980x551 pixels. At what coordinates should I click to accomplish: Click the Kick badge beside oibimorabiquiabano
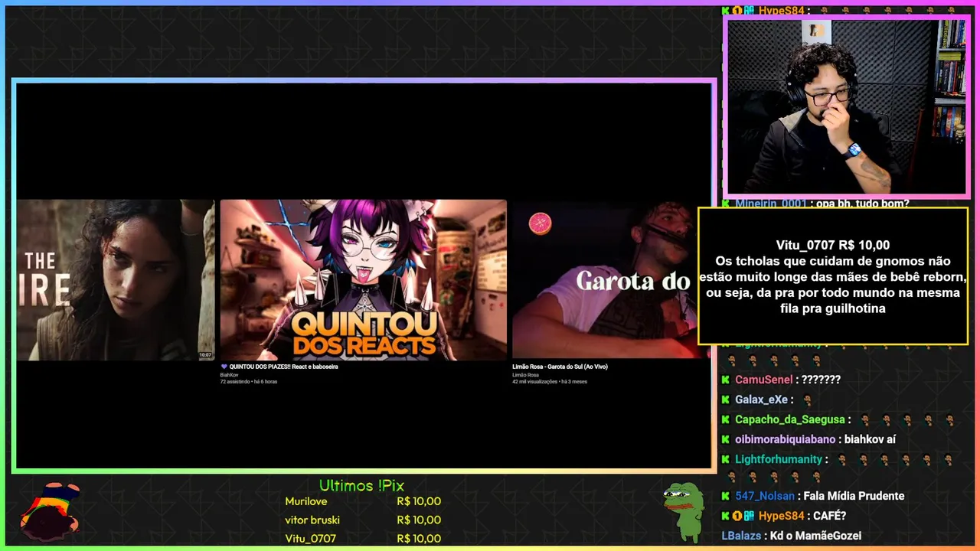726,439
